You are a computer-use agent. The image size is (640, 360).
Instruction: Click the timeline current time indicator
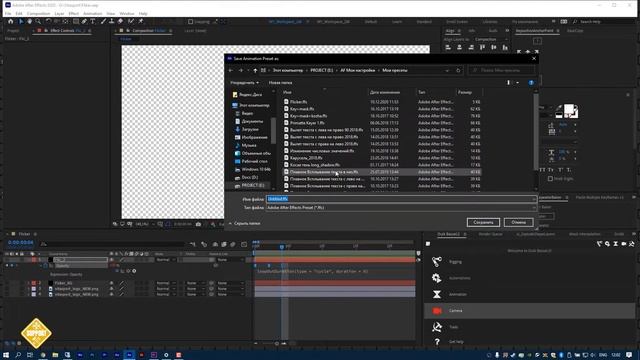pos(282,247)
